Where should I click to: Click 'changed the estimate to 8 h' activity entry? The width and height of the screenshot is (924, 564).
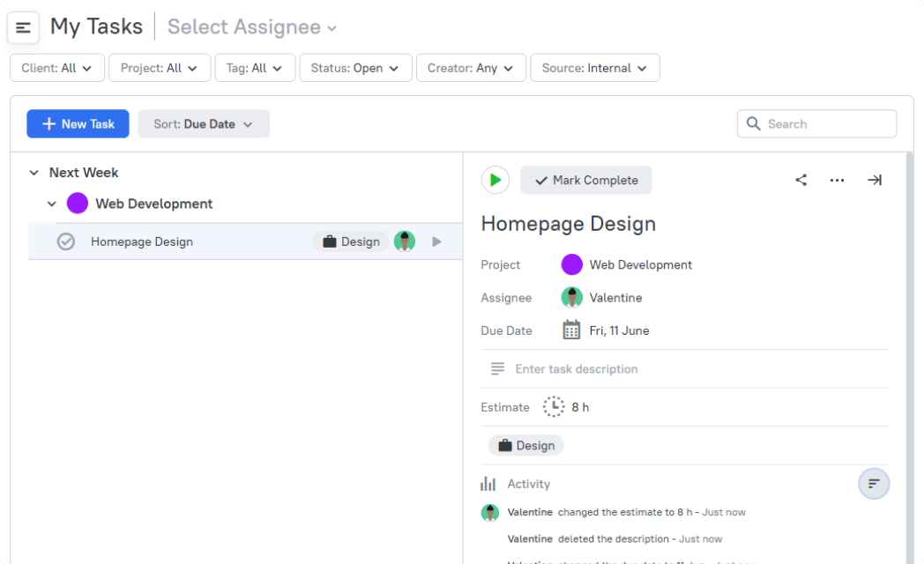625,512
